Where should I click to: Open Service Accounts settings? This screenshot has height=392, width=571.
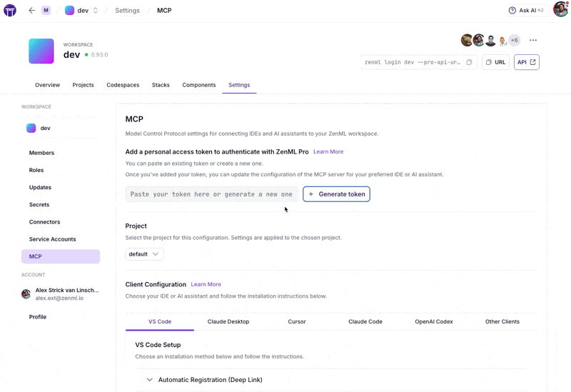point(52,239)
